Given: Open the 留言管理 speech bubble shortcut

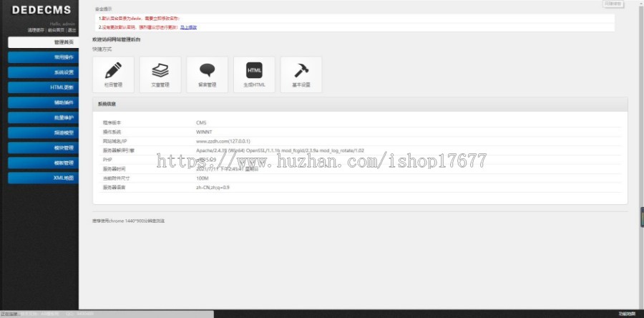Looking at the screenshot, I should (x=207, y=74).
